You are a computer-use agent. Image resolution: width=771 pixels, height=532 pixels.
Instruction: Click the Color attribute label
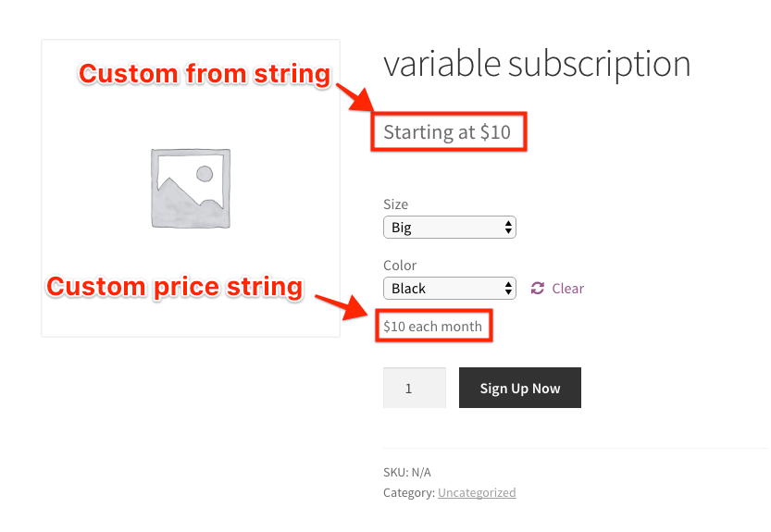[x=400, y=266]
